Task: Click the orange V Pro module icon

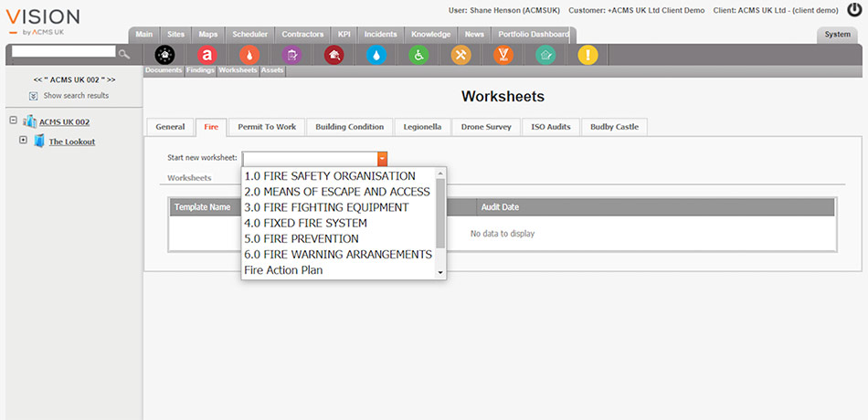Action: tap(503, 55)
